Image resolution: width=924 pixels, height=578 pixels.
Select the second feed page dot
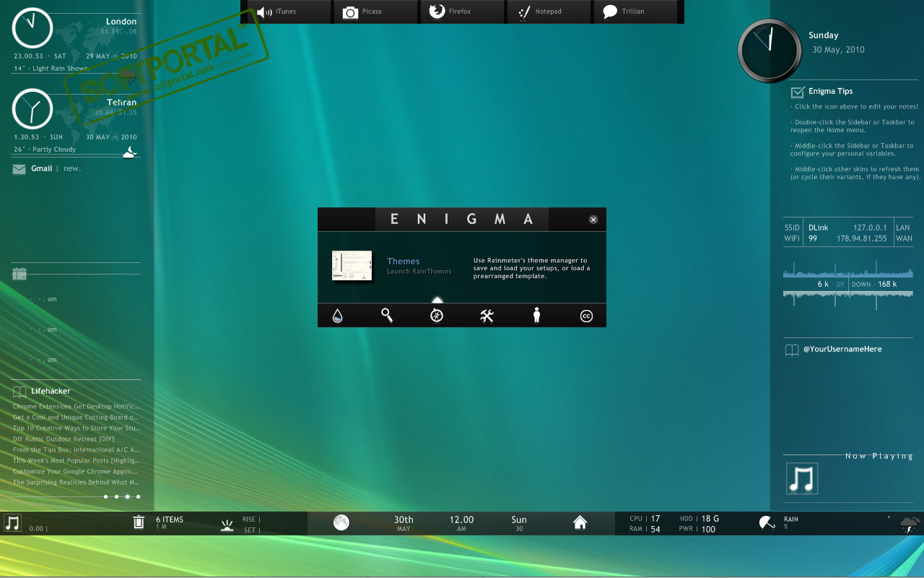click(x=116, y=496)
